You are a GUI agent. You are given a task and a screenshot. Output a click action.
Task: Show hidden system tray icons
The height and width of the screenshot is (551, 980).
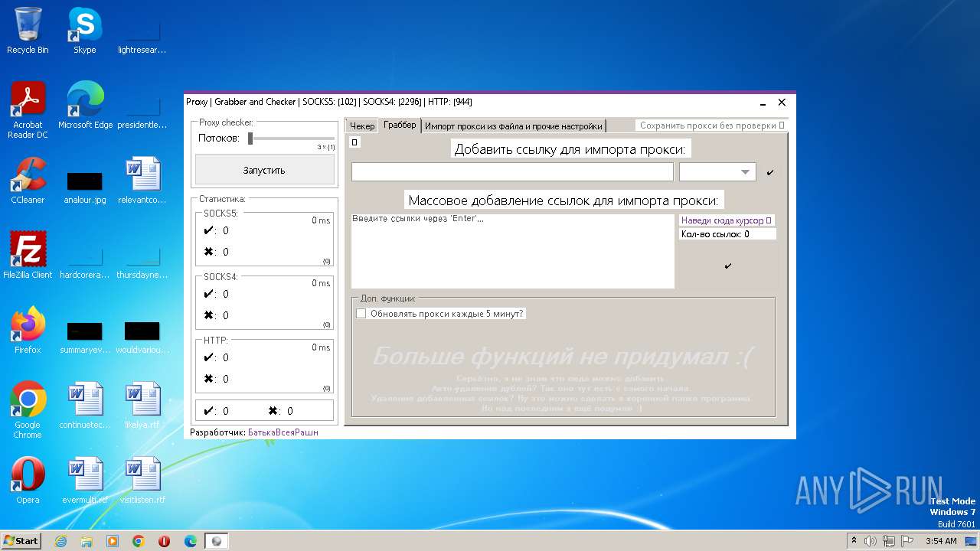854,541
